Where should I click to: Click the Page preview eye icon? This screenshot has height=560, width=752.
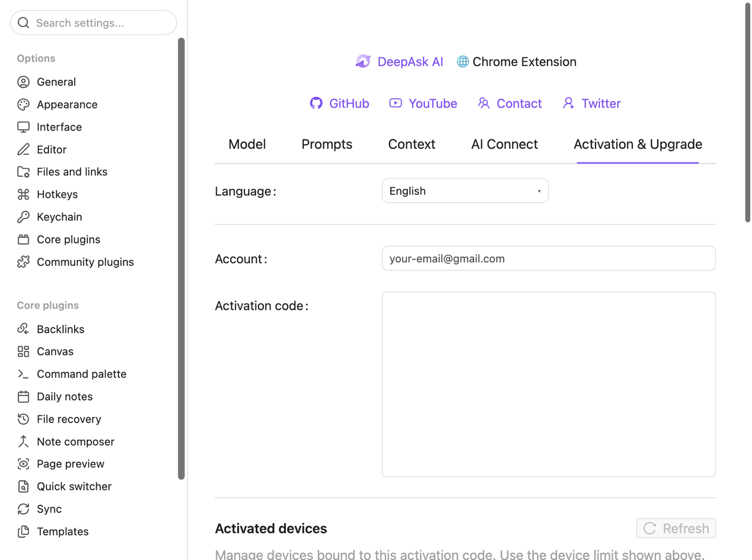pos(23,464)
